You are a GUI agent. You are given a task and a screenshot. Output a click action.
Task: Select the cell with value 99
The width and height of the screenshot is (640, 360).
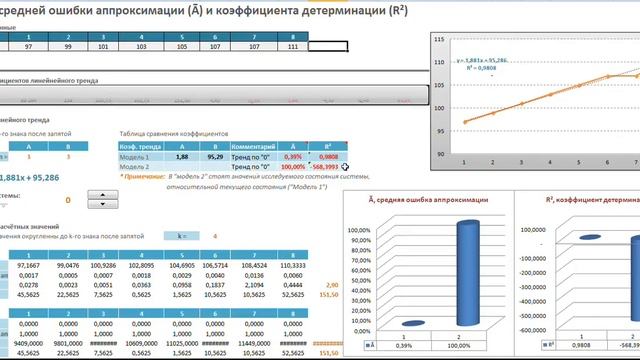tap(68, 47)
